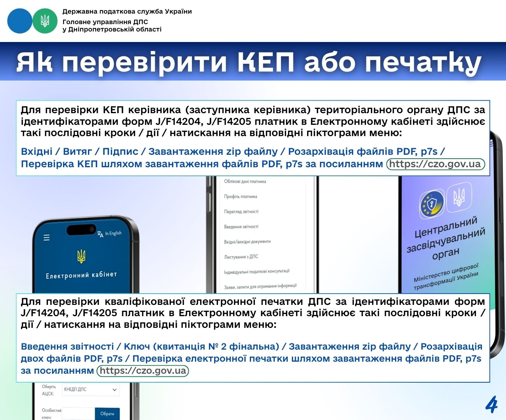The image size is (506, 420).
Task: Click the page number 4 mark
Action: click(491, 405)
